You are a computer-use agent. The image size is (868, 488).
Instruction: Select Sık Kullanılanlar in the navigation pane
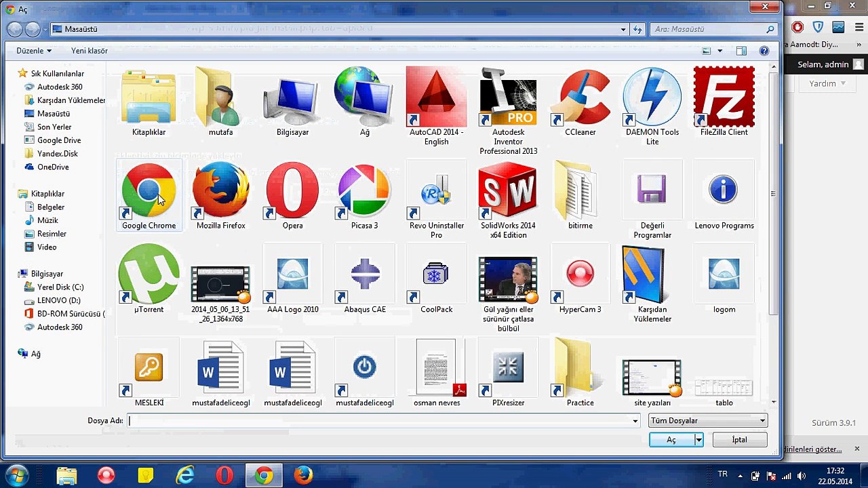pyautogui.click(x=57, y=73)
